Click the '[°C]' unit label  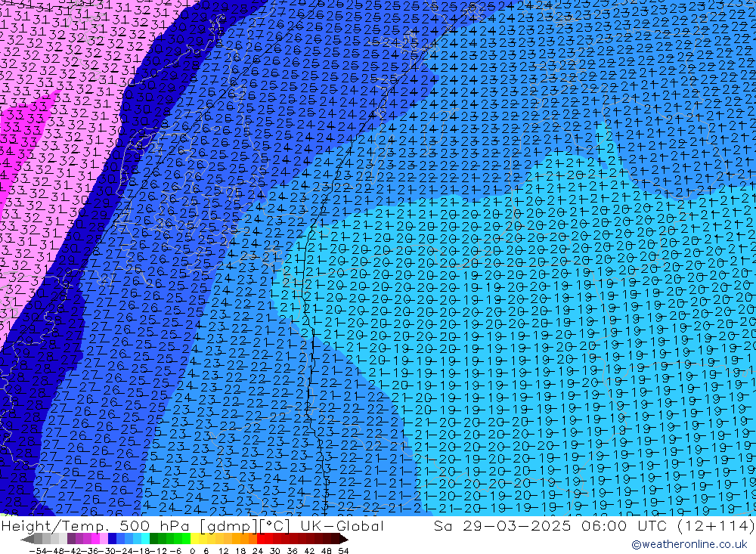(276, 525)
